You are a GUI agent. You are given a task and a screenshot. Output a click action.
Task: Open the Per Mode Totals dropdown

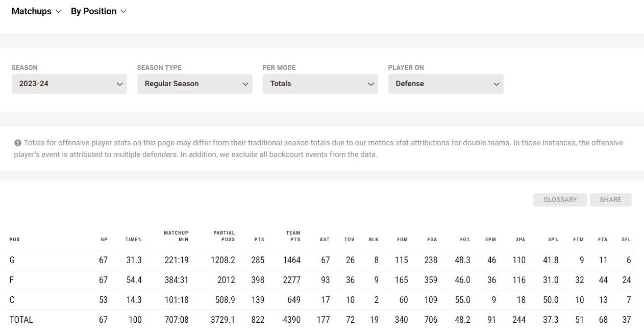click(x=320, y=84)
